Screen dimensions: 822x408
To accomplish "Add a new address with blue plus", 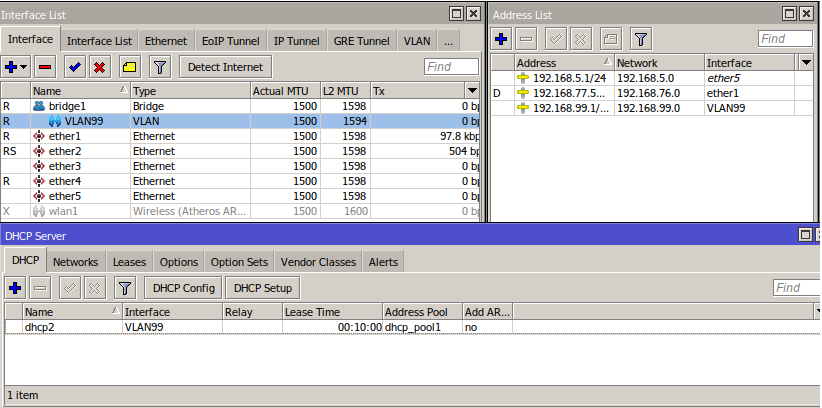I will coord(502,39).
